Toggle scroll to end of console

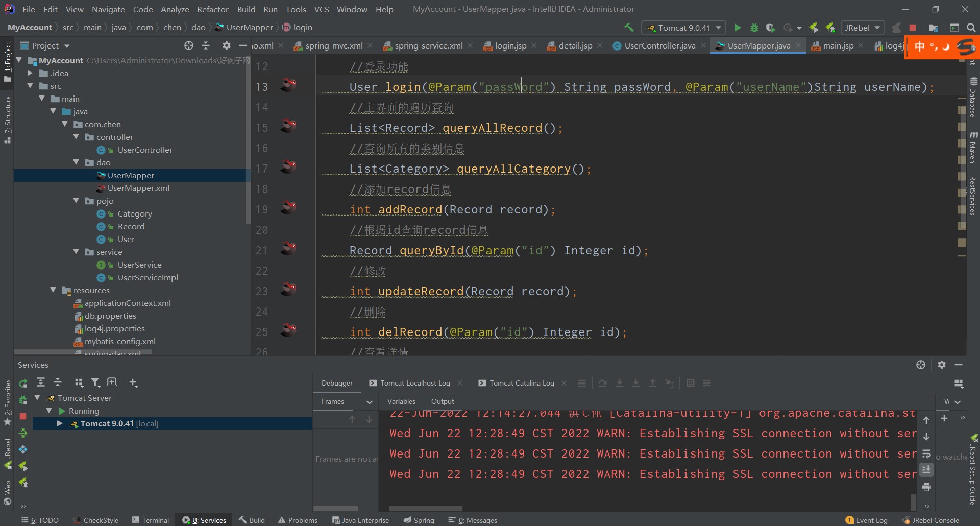[926, 470]
